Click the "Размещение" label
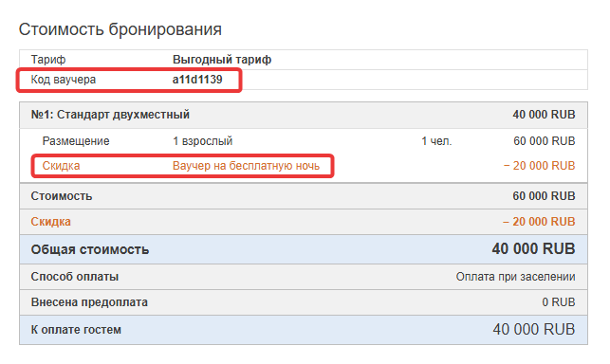610x364 pixels. pyautogui.click(x=76, y=141)
